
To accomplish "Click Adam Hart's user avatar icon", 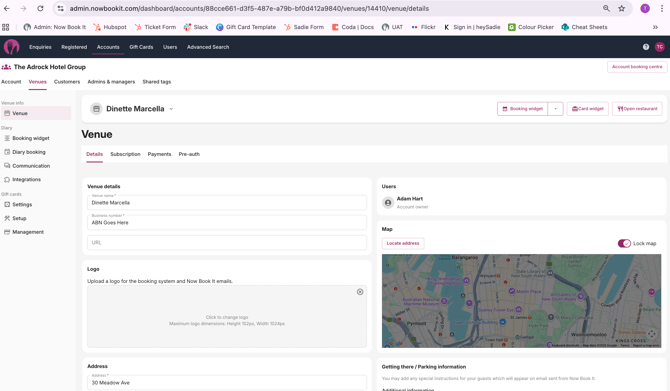I will (x=388, y=203).
